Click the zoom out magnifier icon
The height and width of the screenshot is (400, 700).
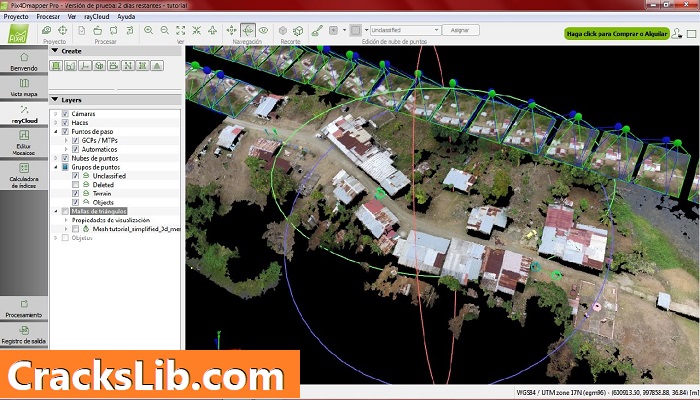point(165,30)
